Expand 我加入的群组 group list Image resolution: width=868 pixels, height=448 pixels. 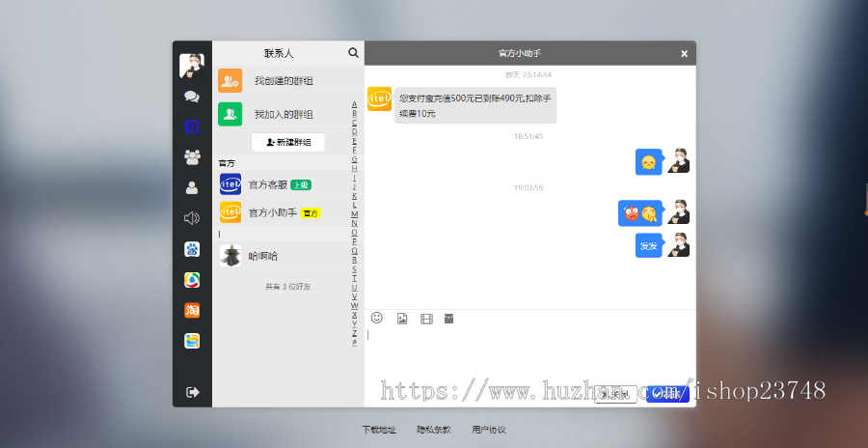(x=283, y=114)
